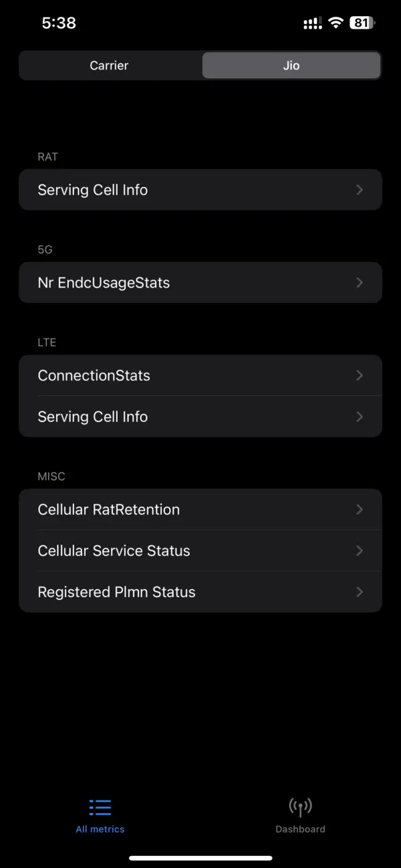Expand ConnectionStats under LTE
The width and height of the screenshot is (401, 868).
coord(200,375)
